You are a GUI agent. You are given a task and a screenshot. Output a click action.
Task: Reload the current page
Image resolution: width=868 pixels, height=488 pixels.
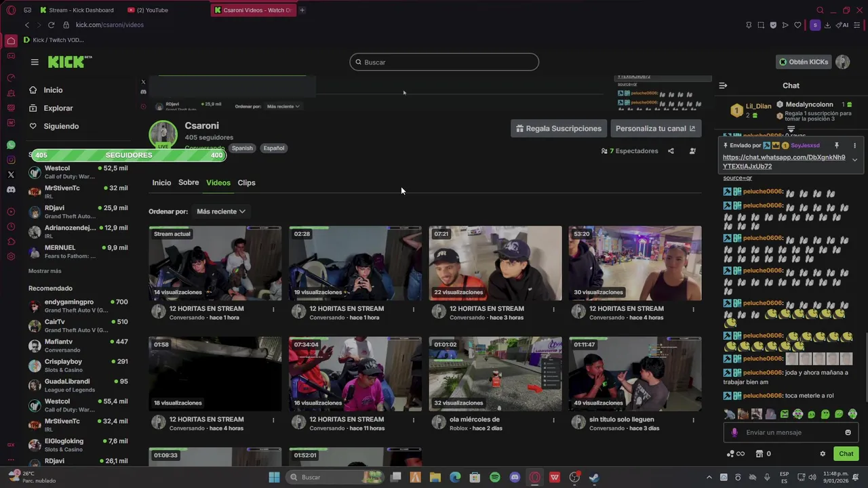[51, 25]
